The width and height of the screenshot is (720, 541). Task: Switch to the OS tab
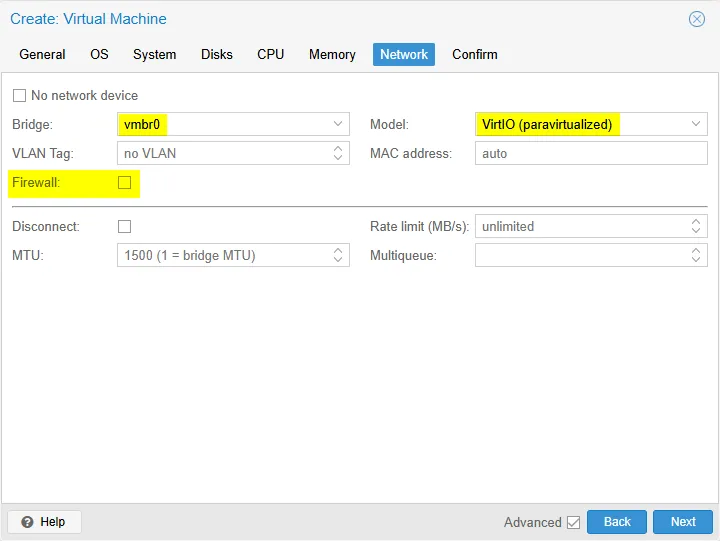click(99, 55)
